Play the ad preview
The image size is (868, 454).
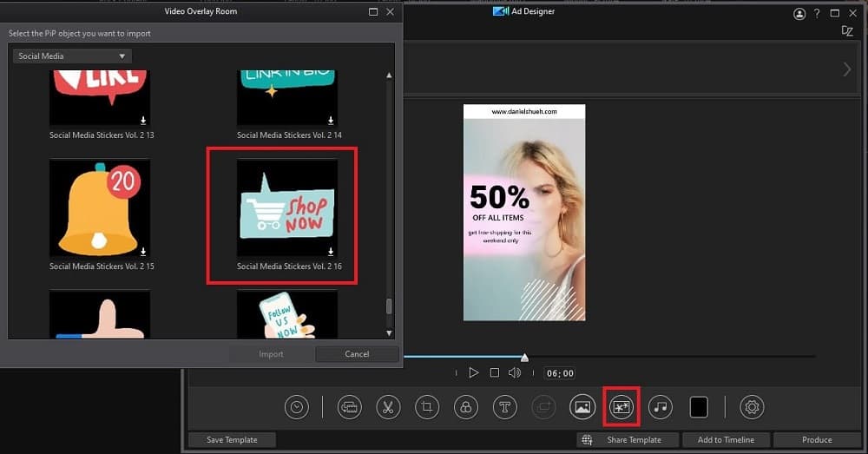coord(473,372)
